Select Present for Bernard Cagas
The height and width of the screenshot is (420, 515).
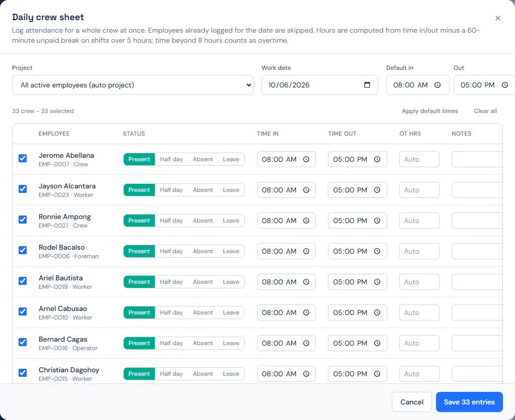(139, 343)
